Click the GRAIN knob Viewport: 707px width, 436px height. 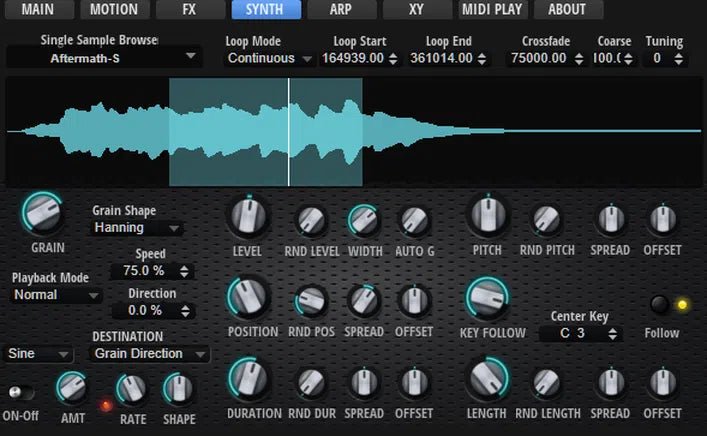tap(41, 213)
